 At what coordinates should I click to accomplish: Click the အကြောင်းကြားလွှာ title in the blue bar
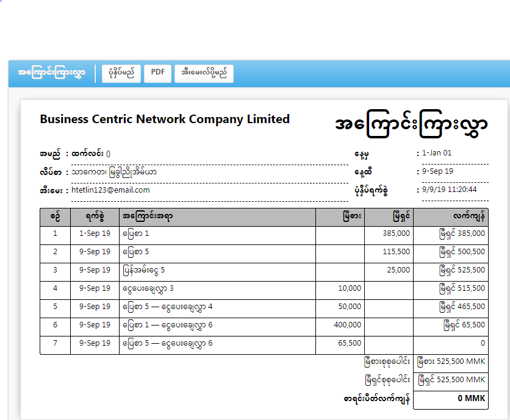51,73
